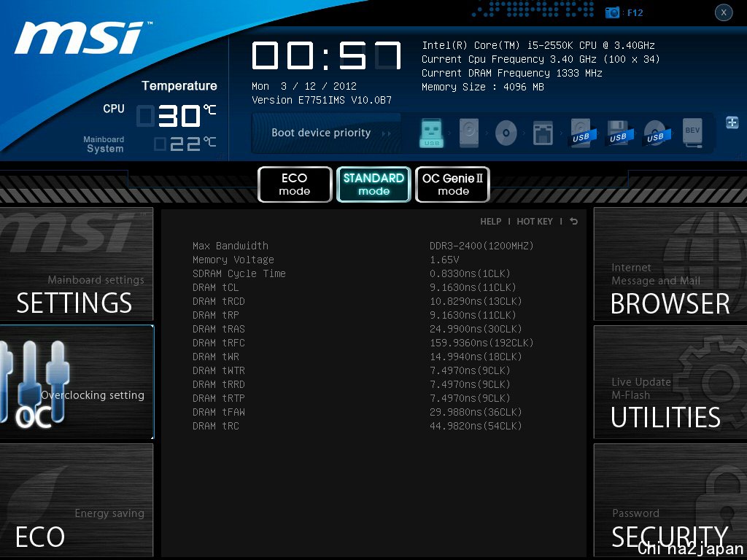Viewport: 747px width, 560px height.
Task: Open the UTILITIES panel
Action: pyautogui.click(x=670, y=382)
